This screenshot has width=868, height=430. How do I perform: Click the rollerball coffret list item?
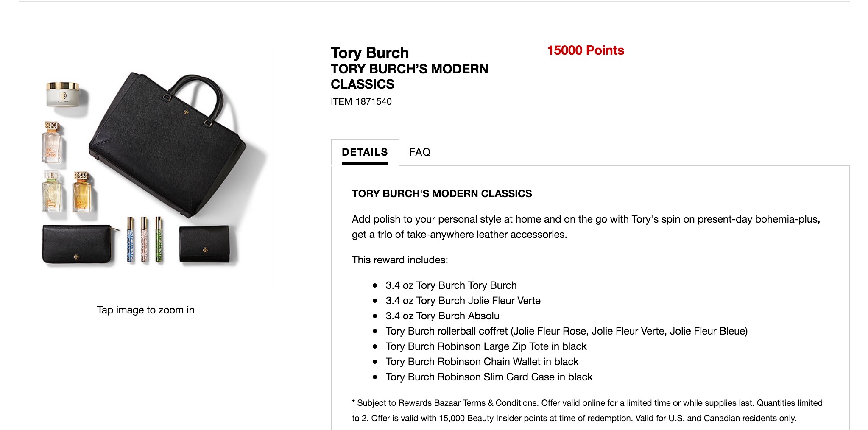(x=566, y=331)
